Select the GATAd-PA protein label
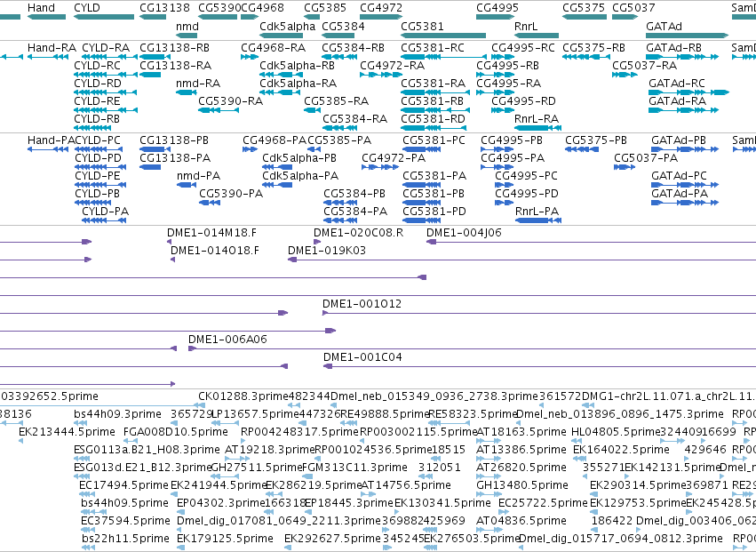 pos(680,194)
